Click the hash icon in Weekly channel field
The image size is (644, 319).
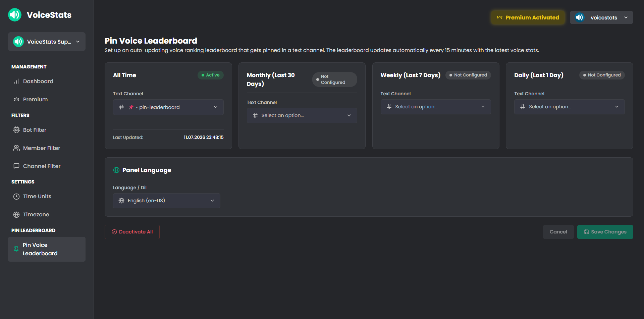389,107
